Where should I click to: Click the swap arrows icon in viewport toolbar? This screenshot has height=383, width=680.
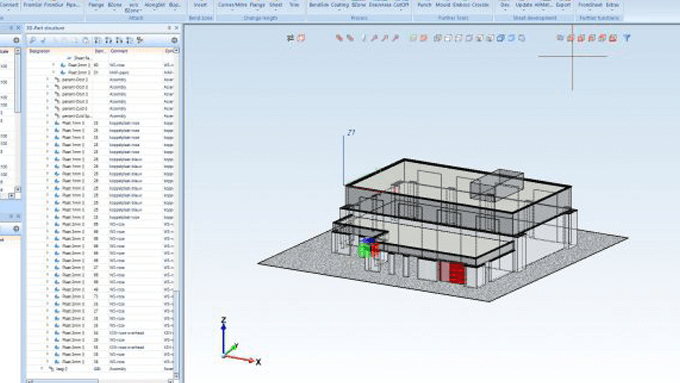[290, 38]
